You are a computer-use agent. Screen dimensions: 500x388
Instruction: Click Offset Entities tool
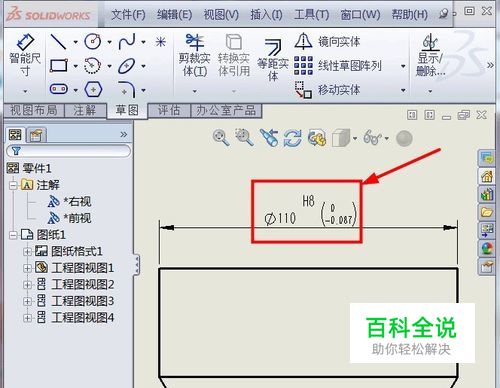point(273,59)
